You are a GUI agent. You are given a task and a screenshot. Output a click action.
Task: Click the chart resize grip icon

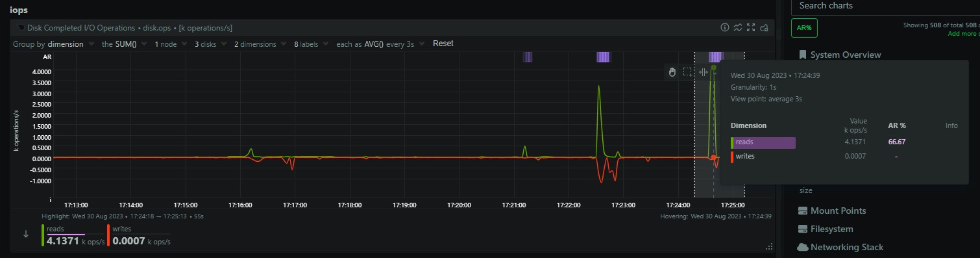click(x=770, y=246)
